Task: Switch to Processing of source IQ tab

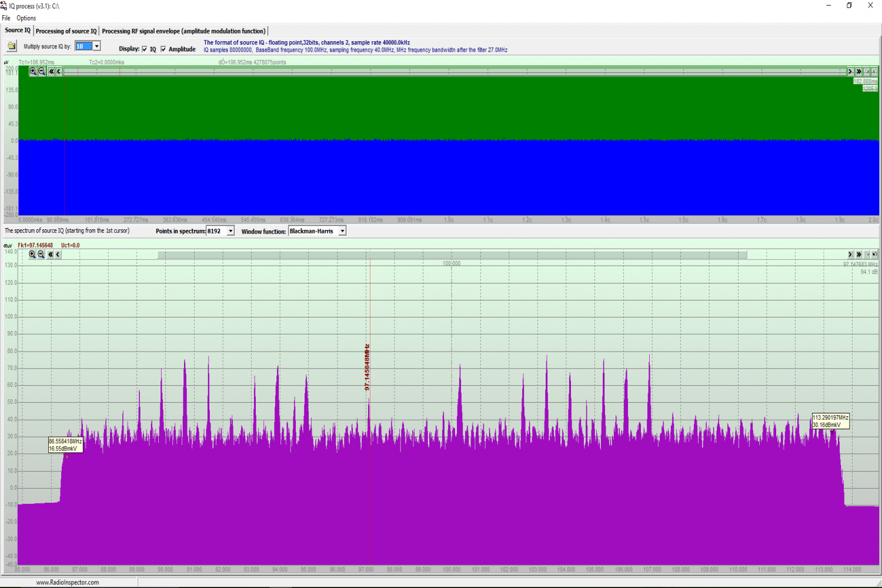Action: 66,31
